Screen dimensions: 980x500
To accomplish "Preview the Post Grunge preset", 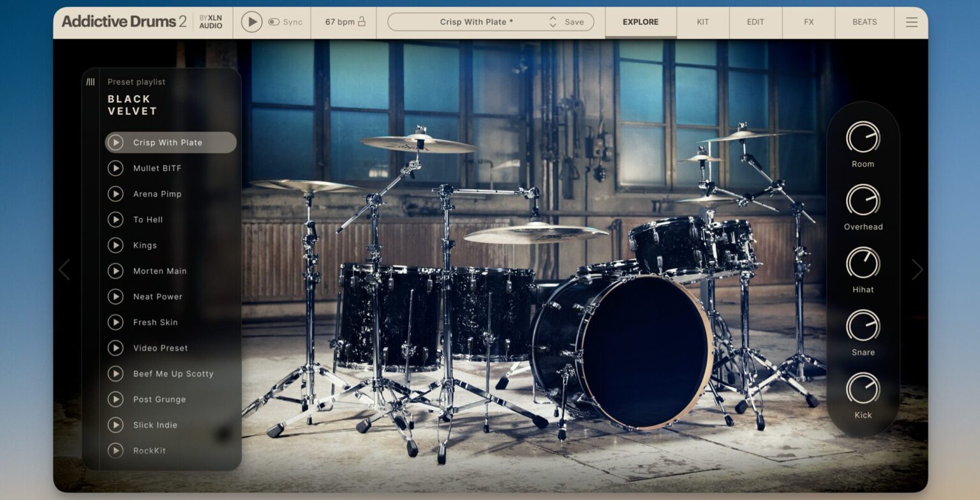I will point(115,399).
